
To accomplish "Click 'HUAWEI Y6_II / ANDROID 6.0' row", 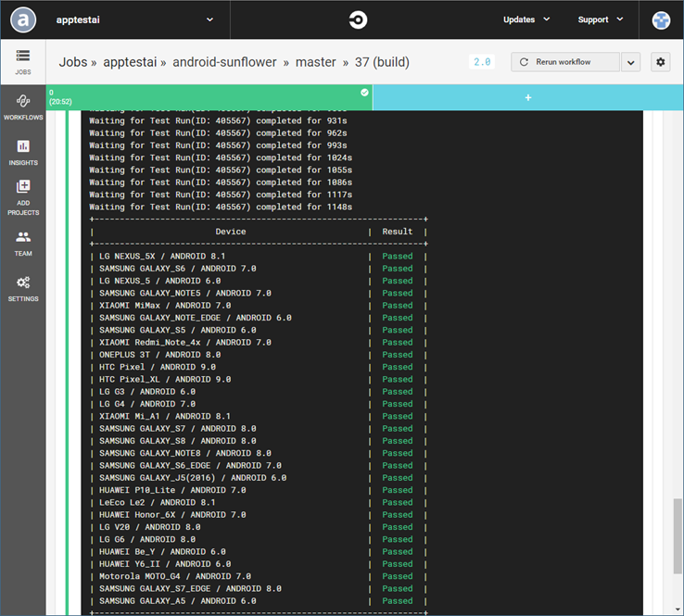I will 259,564.
